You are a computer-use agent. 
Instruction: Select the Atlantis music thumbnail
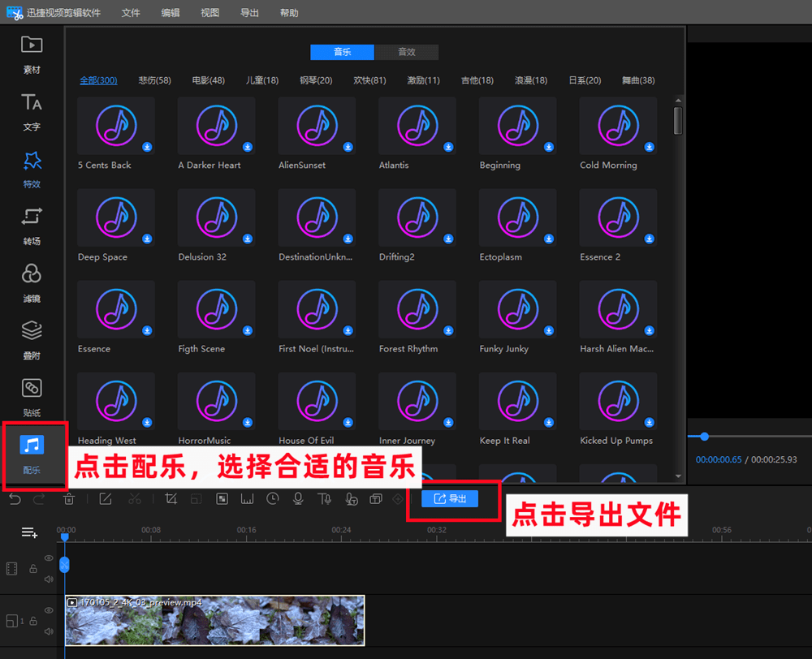click(x=417, y=126)
